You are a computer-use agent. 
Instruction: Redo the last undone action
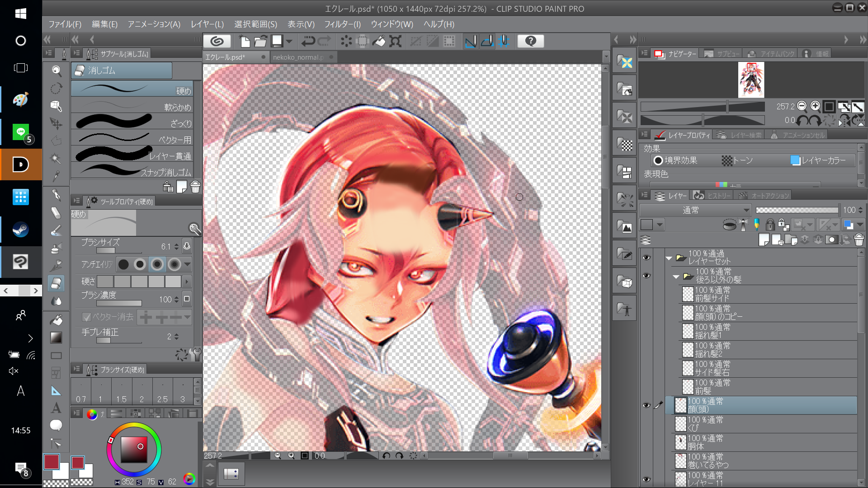[x=324, y=41]
